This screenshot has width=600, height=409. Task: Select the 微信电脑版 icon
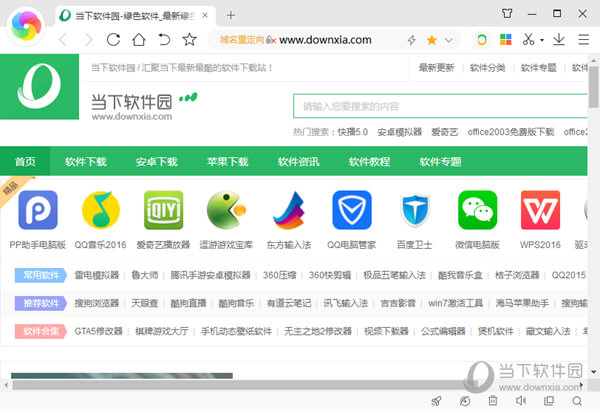tap(477, 211)
